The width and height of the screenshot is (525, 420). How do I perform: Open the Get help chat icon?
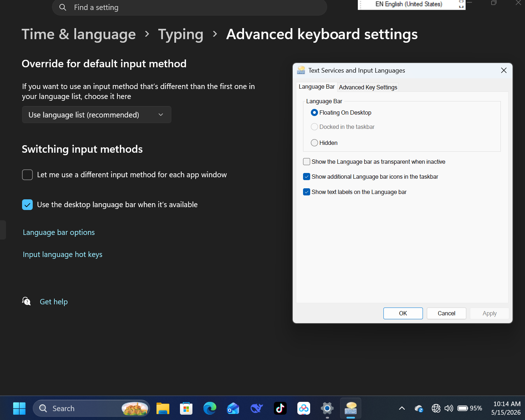pos(26,301)
